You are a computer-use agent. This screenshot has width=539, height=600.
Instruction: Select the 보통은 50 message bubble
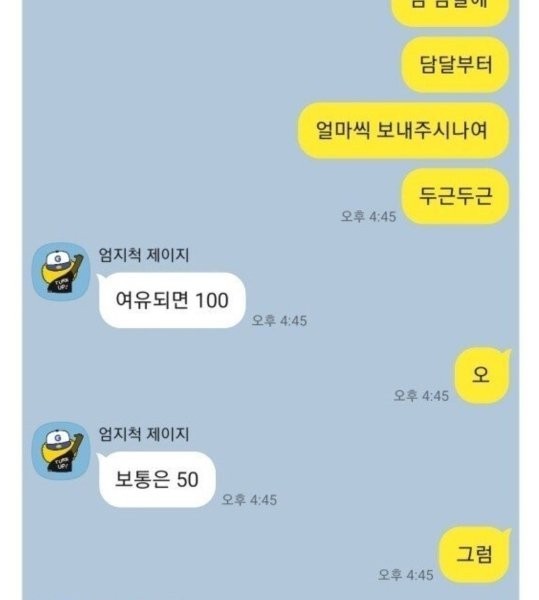[x=157, y=479]
